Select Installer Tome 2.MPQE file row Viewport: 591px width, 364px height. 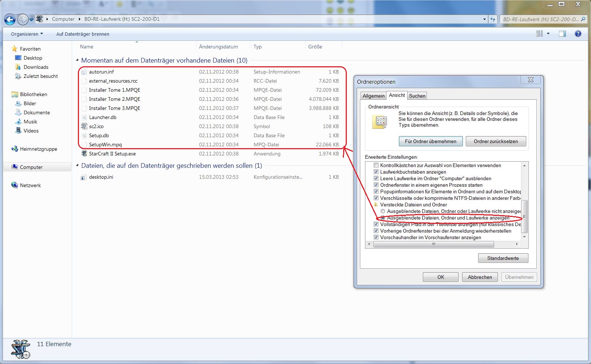pyautogui.click(x=210, y=99)
